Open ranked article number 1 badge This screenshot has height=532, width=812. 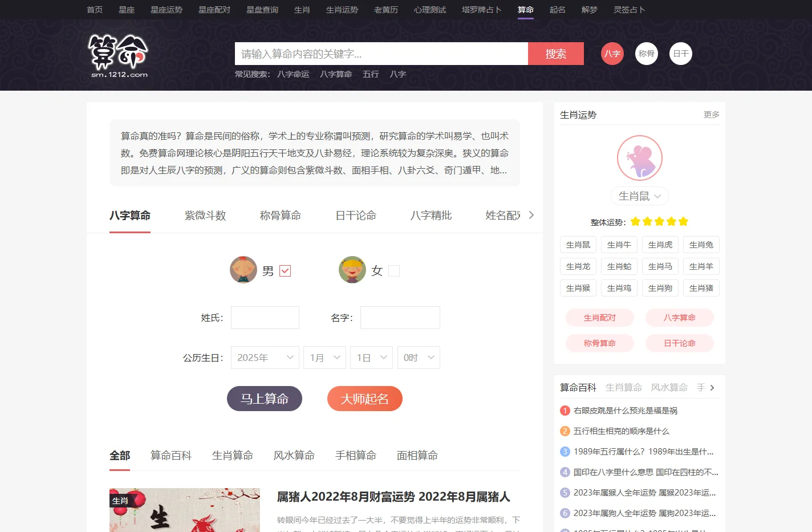[x=565, y=411]
